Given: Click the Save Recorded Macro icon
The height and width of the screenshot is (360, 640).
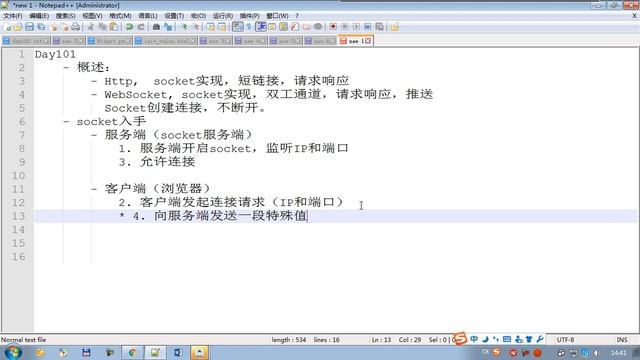Looking at the screenshot, I should 380,27.
